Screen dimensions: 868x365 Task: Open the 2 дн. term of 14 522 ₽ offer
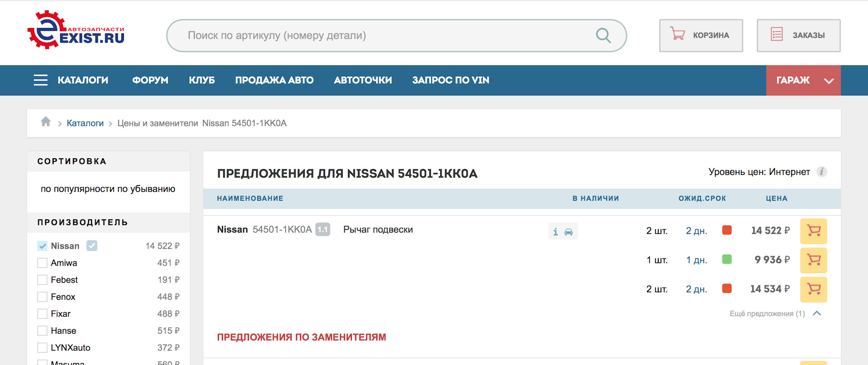[696, 231]
